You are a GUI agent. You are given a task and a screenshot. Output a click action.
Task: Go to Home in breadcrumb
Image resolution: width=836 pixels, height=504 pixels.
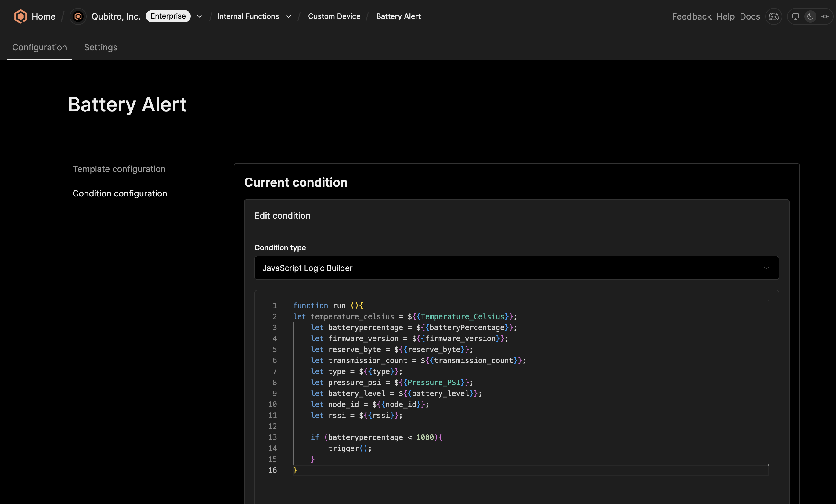coord(43,16)
